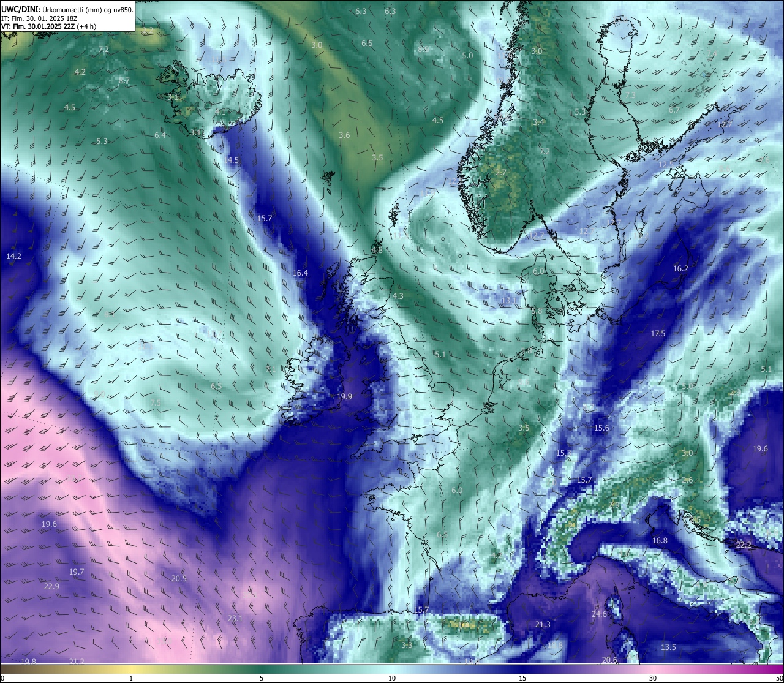Select the 4.8 value near northern Scotland
Viewport: 784px width, 683px height.
click(377, 250)
